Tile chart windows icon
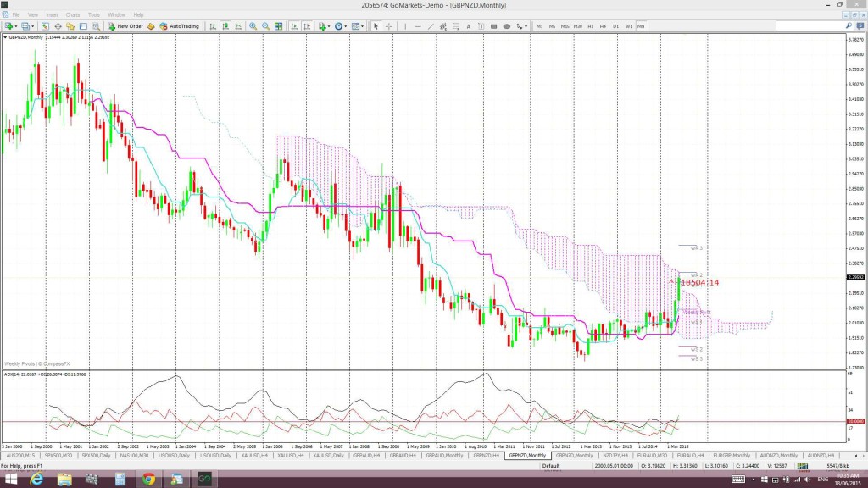 [x=278, y=26]
